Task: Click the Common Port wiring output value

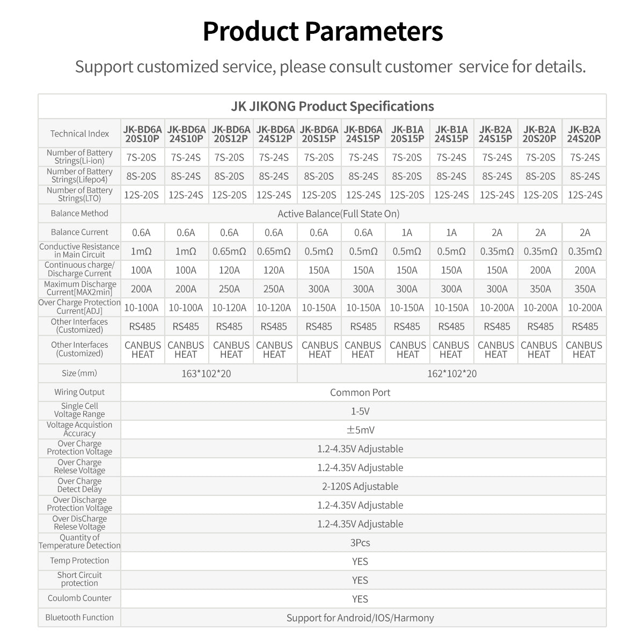Action: click(360, 392)
